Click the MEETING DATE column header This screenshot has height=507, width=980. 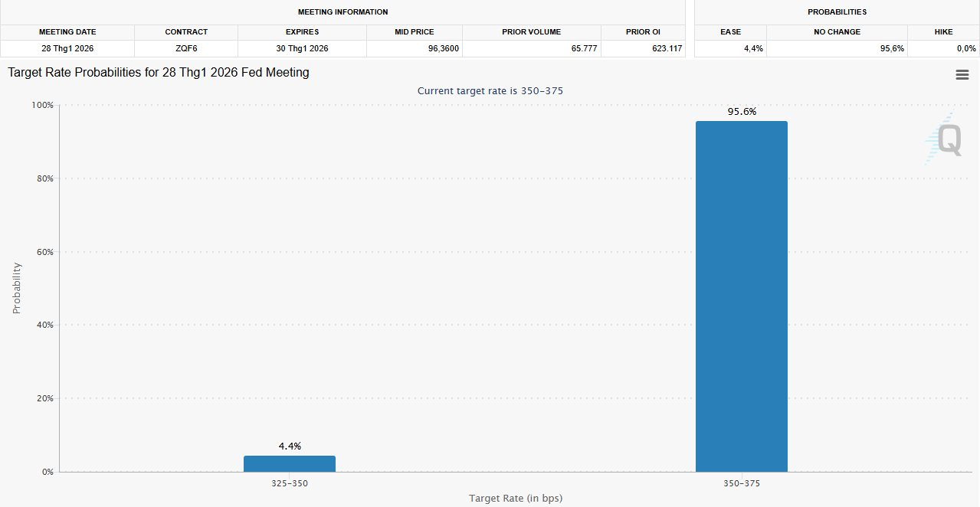point(67,32)
